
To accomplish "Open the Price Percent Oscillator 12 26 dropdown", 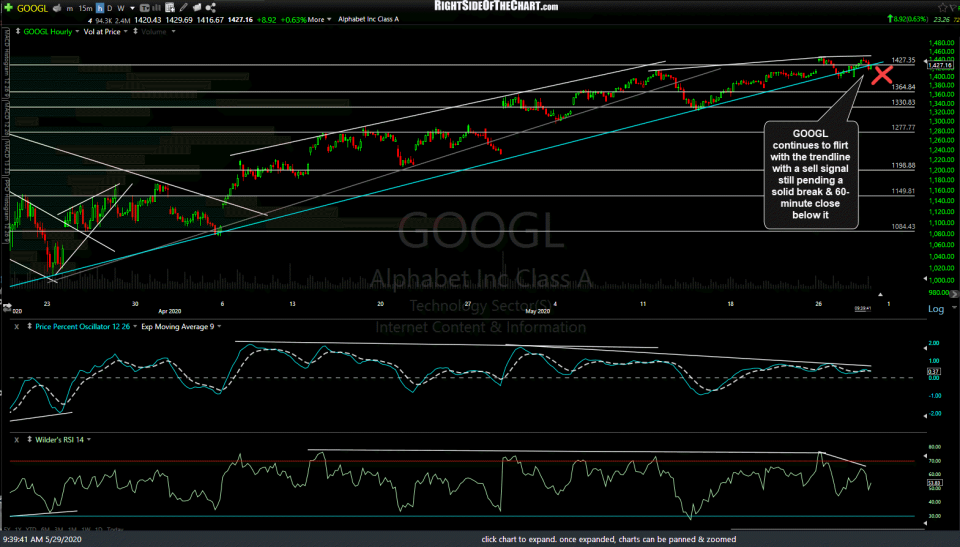I will 135,326.
